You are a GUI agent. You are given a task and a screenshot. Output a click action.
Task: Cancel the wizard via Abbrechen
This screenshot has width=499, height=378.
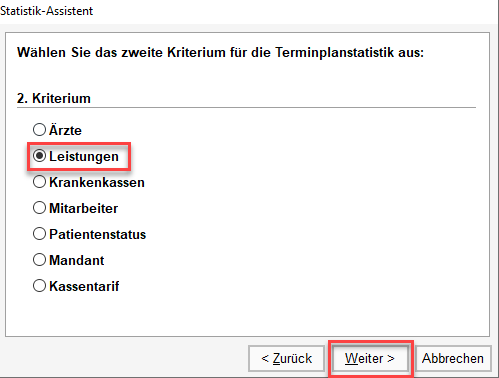coord(453,359)
